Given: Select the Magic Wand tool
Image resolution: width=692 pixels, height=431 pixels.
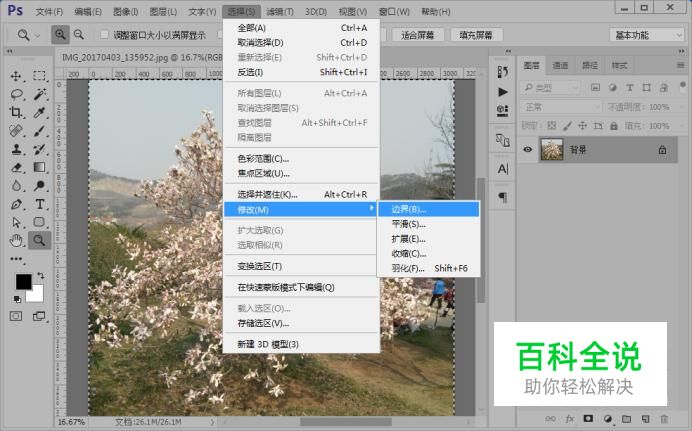Looking at the screenshot, I should pos(39,94).
